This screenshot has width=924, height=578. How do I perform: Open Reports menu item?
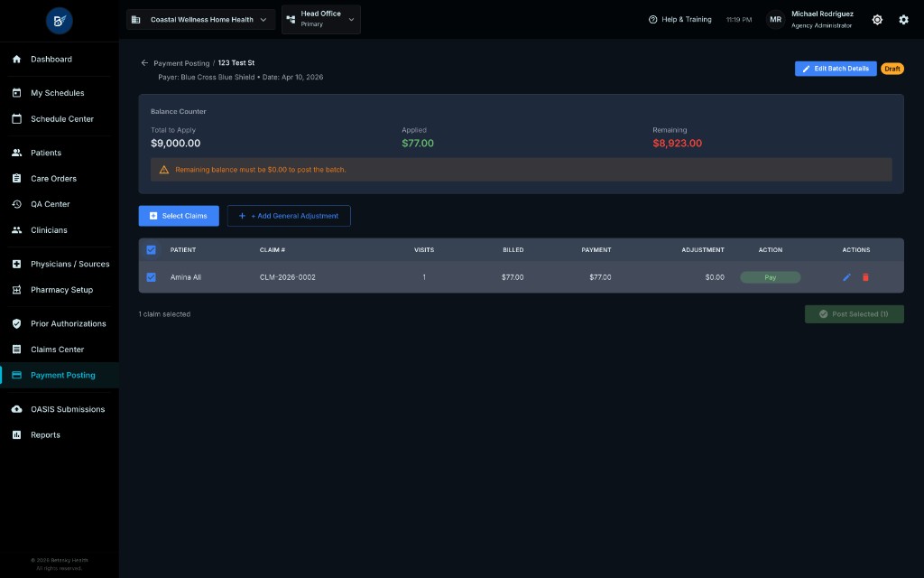tap(59, 434)
